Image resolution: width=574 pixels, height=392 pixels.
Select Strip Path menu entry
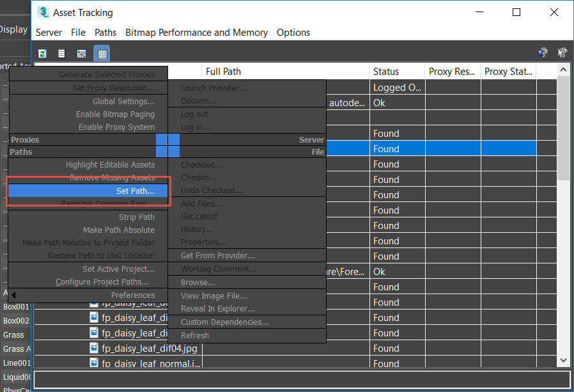point(136,217)
